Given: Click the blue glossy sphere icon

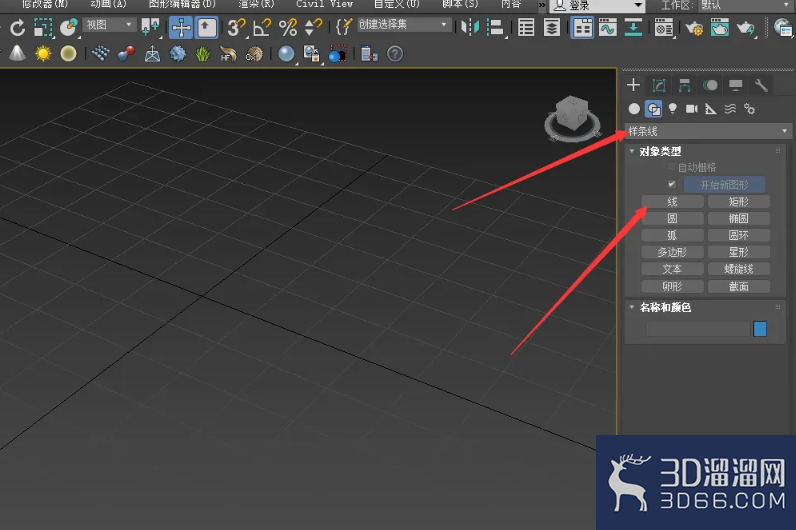Looking at the screenshot, I should pyautogui.click(x=286, y=54).
